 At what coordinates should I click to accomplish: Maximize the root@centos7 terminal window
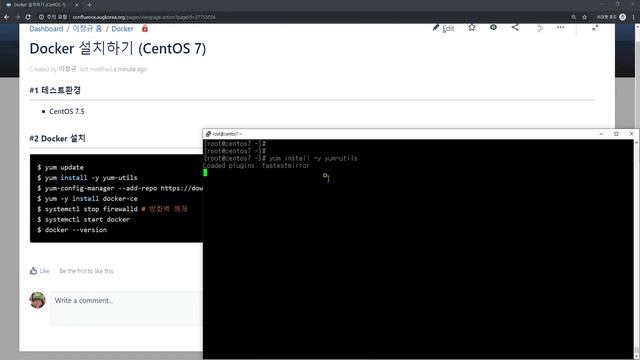[x=616, y=134]
